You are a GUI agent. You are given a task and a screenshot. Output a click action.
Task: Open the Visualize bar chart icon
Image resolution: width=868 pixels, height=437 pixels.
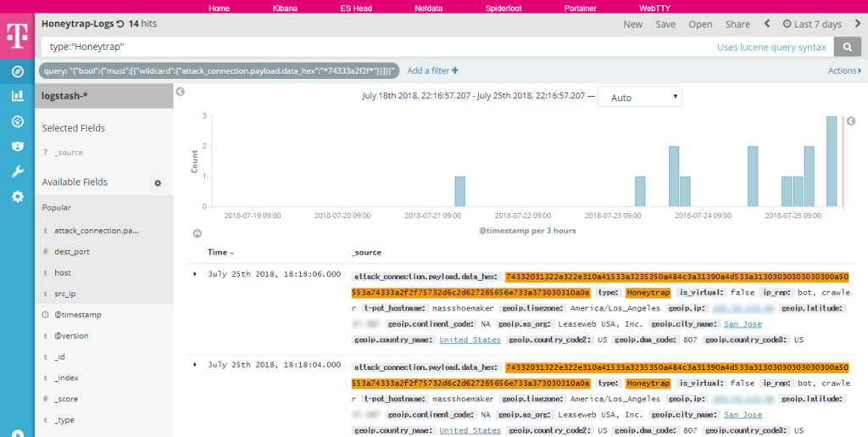pos(17,96)
